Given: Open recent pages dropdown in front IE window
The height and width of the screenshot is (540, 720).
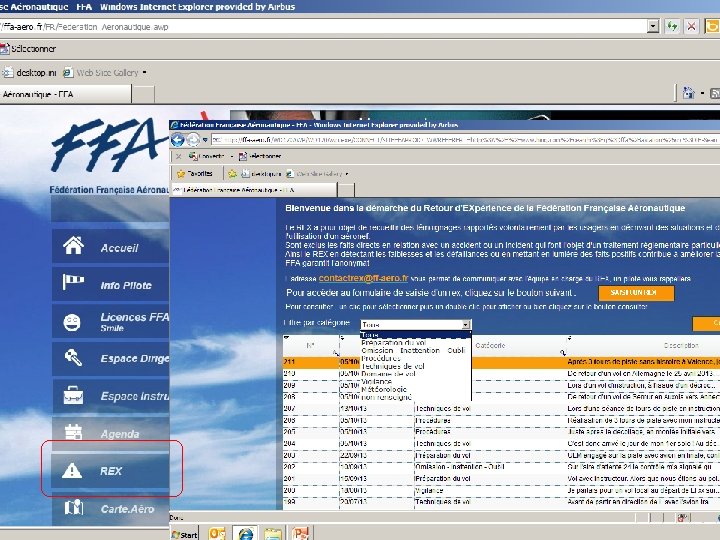Looking at the screenshot, I should pos(205,140).
